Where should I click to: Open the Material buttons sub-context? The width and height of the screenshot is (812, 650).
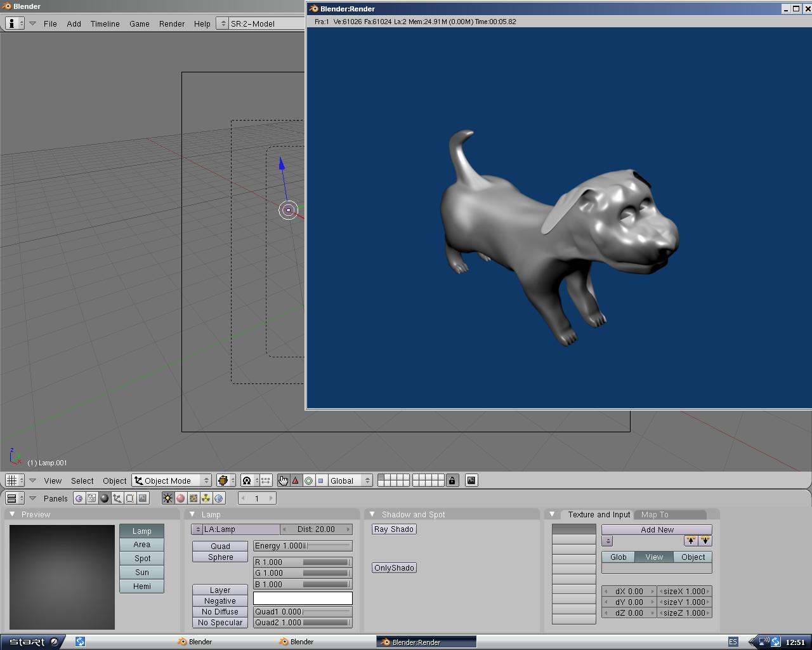click(180, 498)
